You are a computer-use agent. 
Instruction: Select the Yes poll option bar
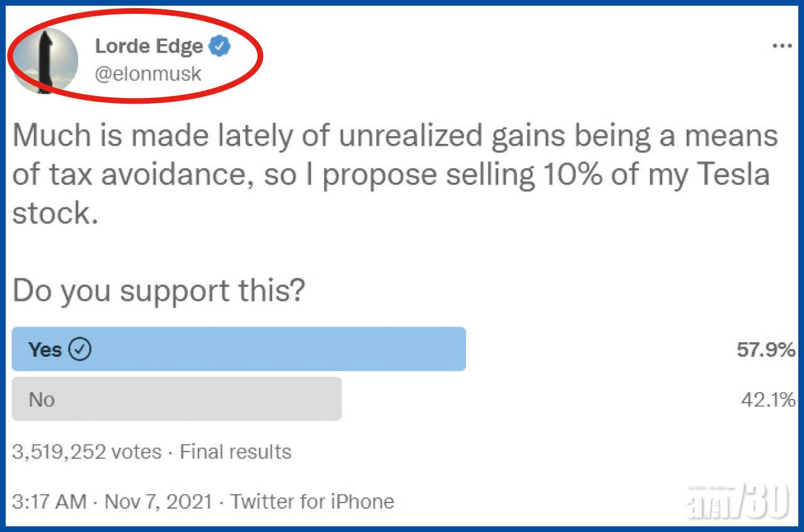[x=239, y=349]
